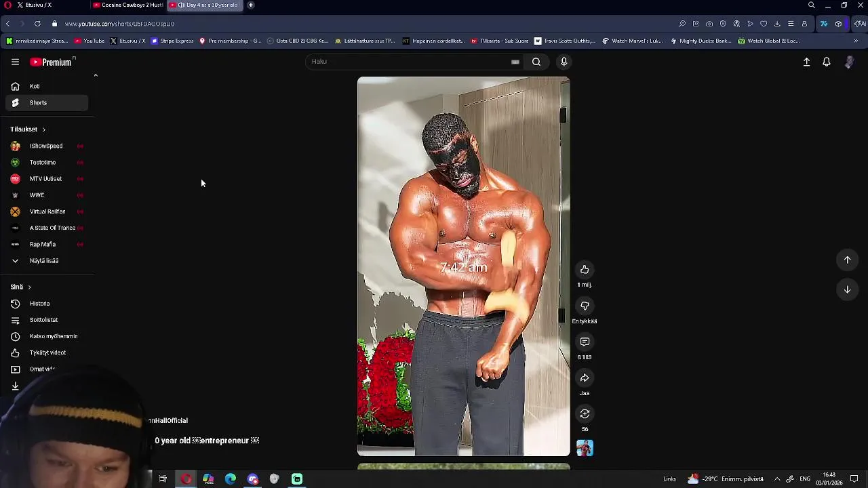Open the on-screen keyboard in search box
Viewport: 868px width, 488px height.
[x=515, y=62]
